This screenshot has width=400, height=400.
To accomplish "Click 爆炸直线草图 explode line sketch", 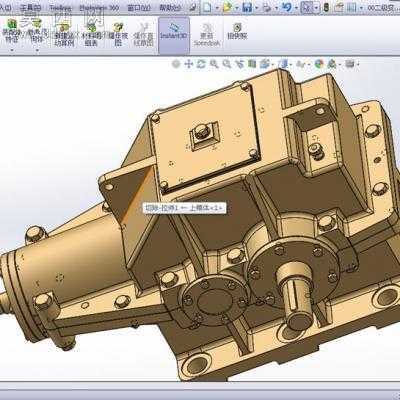I will tap(144, 33).
